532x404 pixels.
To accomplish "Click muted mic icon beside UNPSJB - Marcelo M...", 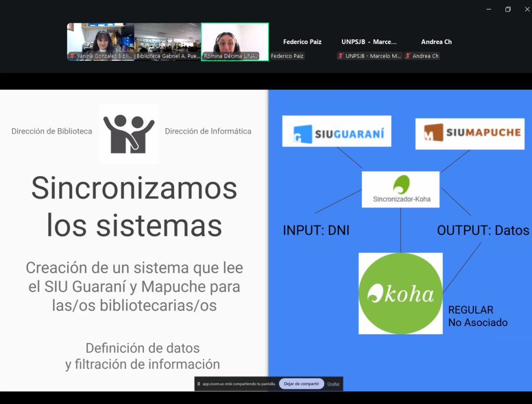I will (341, 56).
